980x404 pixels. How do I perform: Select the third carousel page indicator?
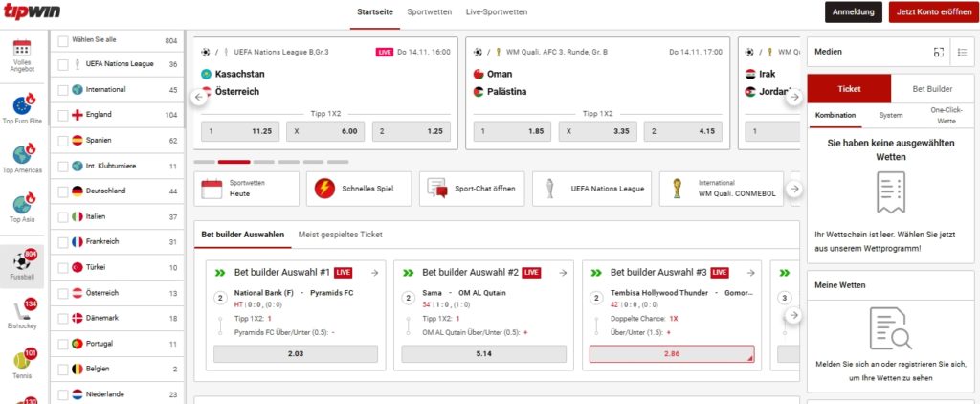pos(264,162)
